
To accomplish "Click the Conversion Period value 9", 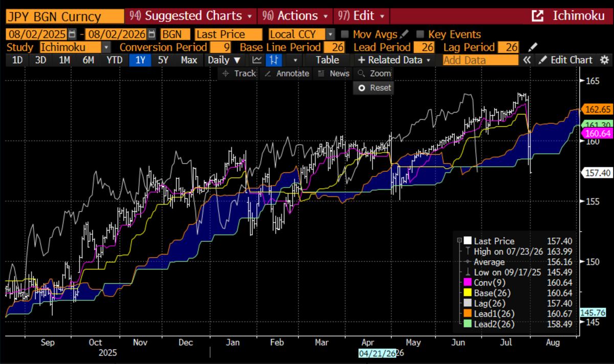I will click(221, 48).
